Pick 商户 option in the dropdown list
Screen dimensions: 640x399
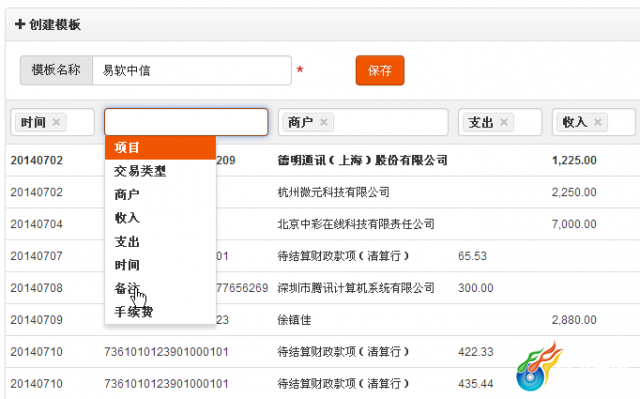click(160, 194)
